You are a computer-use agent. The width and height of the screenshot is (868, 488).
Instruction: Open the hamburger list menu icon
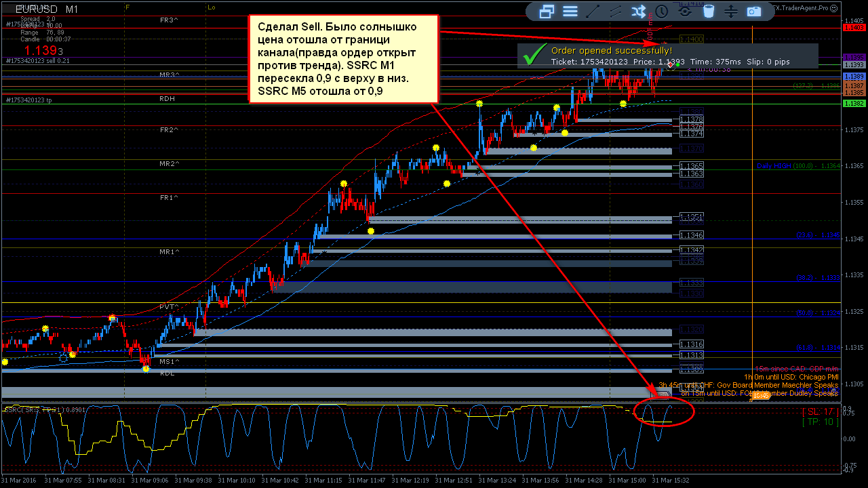coord(570,11)
